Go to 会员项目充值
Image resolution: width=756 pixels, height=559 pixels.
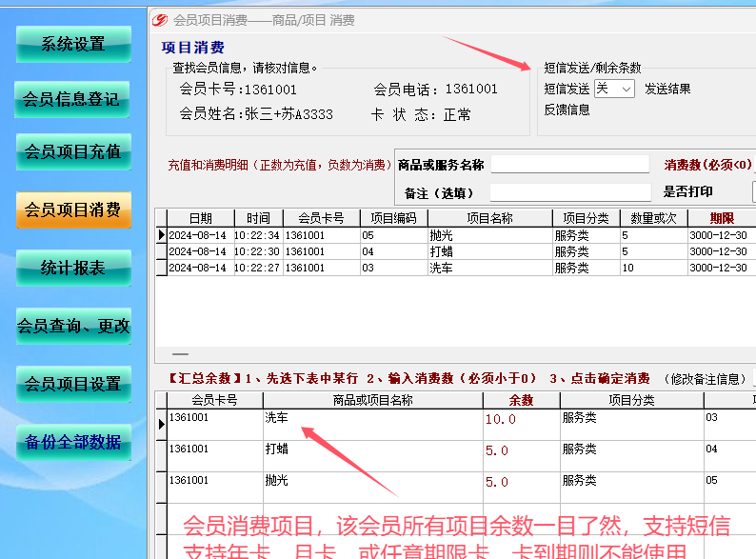tap(73, 152)
